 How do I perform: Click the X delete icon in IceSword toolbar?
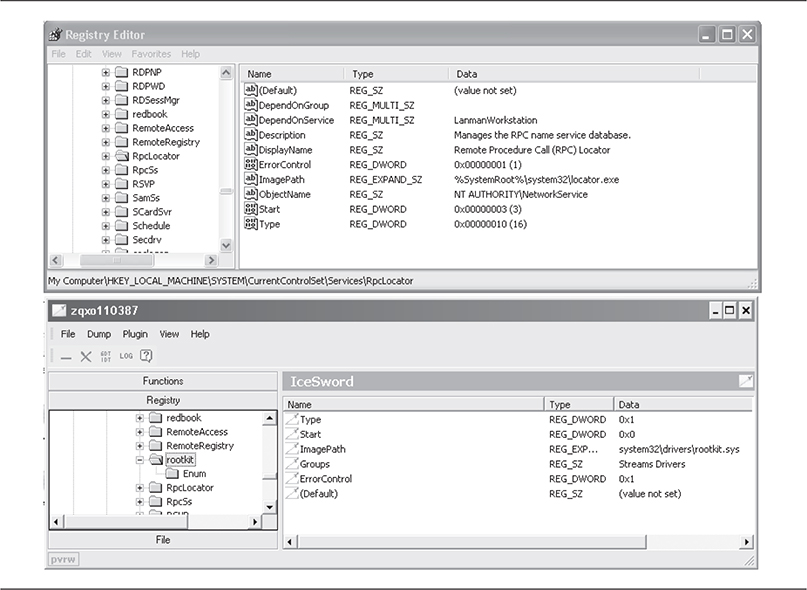pyautogui.click(x=86, y=356)
